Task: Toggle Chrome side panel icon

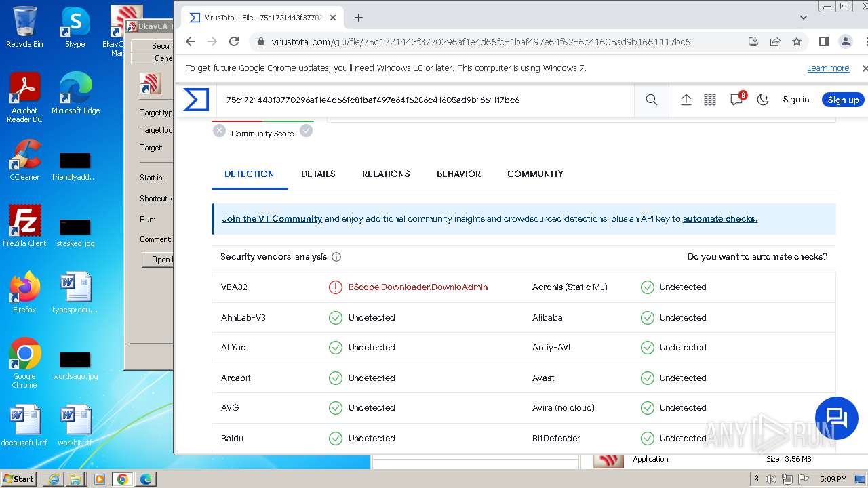Action: click(x=824, y=41)
